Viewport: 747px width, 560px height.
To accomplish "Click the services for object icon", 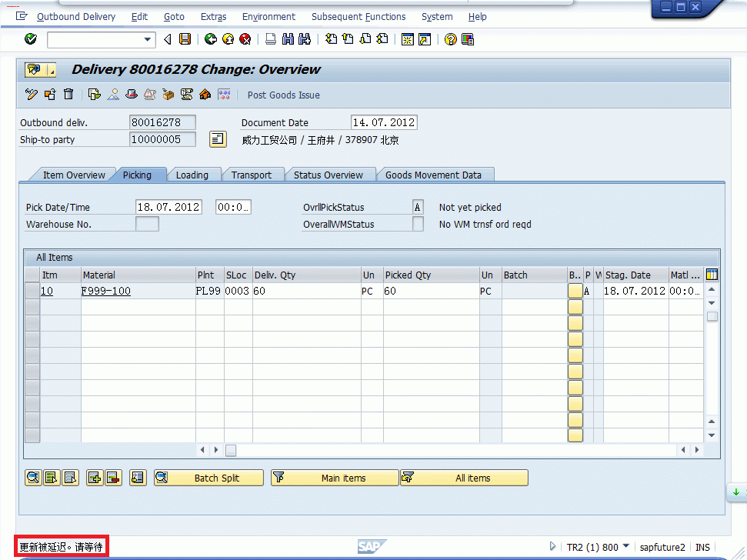I will click(34, 69).
